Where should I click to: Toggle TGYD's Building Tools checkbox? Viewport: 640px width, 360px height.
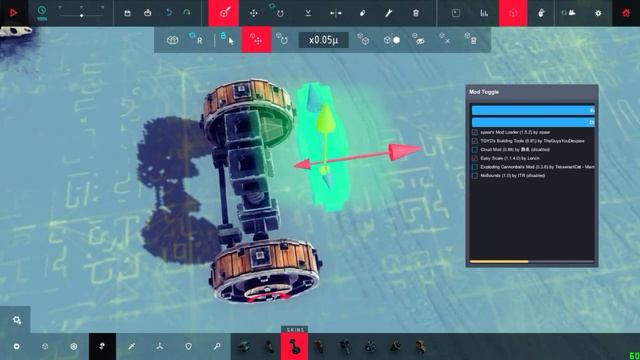point(475,141)
